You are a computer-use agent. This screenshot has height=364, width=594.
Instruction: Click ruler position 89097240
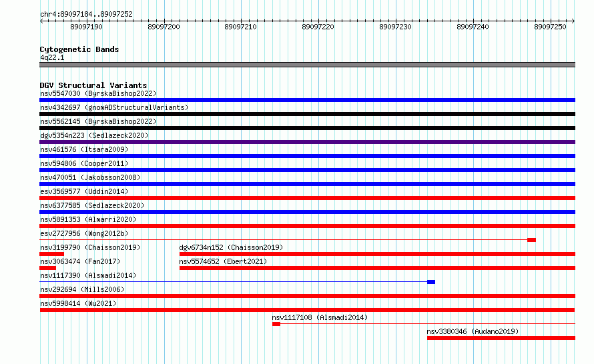[473, 27]
